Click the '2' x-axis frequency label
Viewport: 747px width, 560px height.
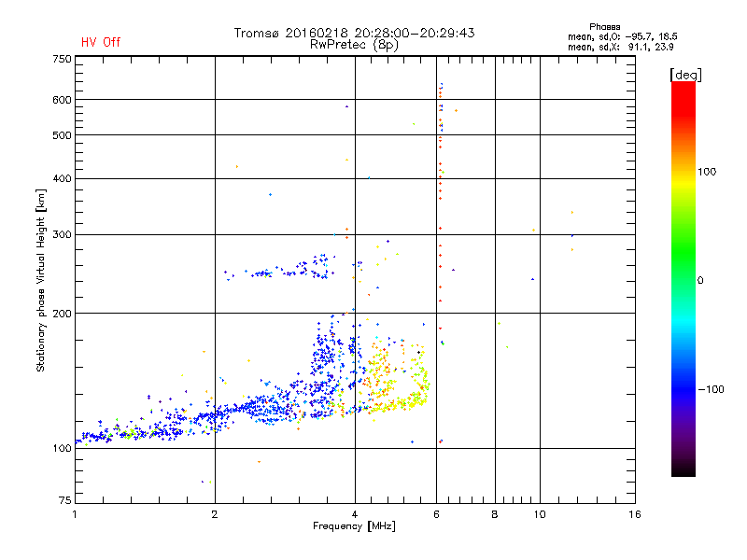click(215, 514)
